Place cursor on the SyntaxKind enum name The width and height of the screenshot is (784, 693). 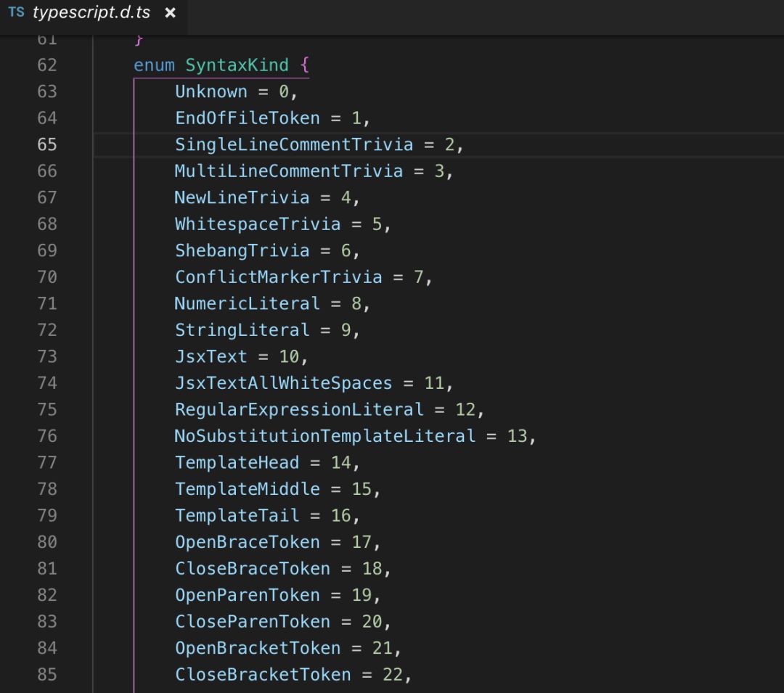pyautogui.click(x=237, y=65)
